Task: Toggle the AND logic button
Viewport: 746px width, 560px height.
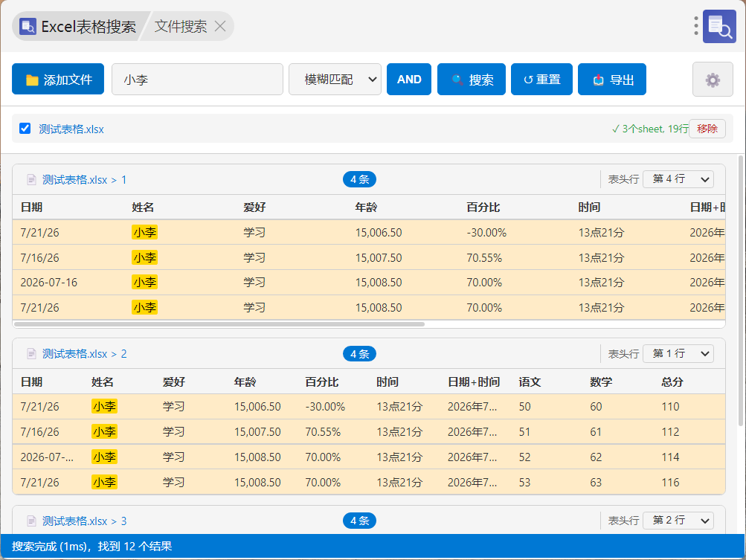Action: [x=408, y=79]
